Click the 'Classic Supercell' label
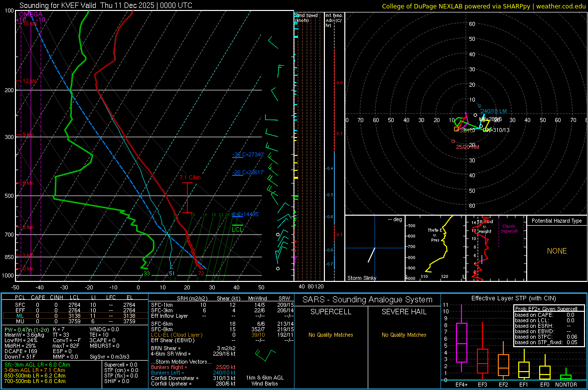This screenshot has width=588, height=390. (509, 229)
